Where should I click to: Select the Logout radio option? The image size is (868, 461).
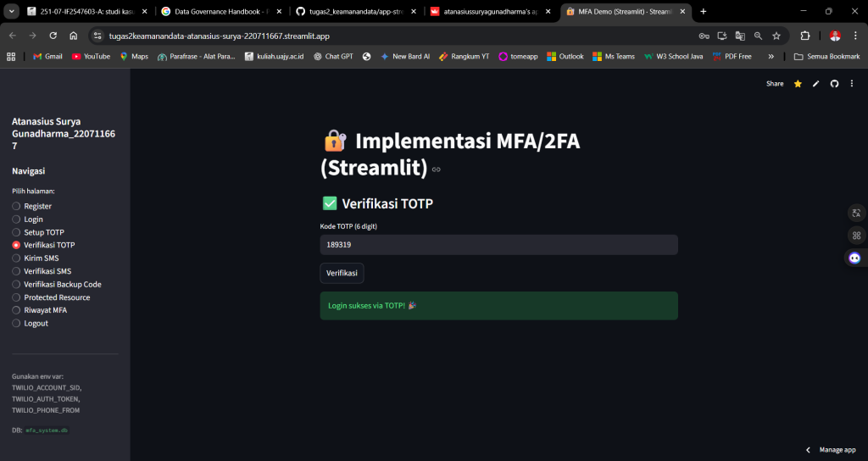point(16,323)
